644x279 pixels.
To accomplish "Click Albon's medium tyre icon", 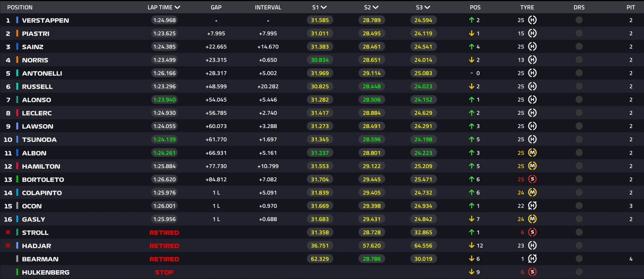I will coord(532,153).
